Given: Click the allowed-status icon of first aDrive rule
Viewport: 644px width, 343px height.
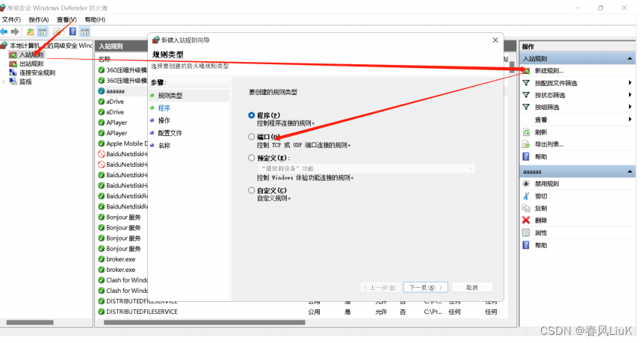Looking at the screenshot, I should [101, 102].
